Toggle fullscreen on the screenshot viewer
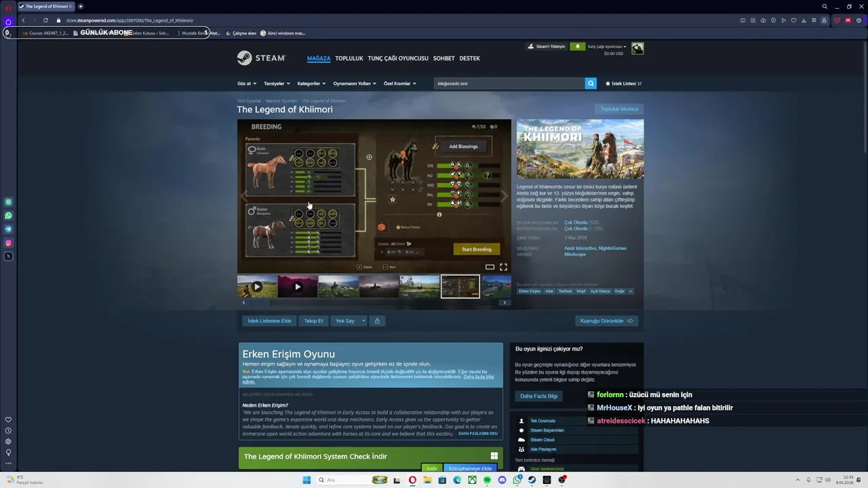 pos(503,267)
